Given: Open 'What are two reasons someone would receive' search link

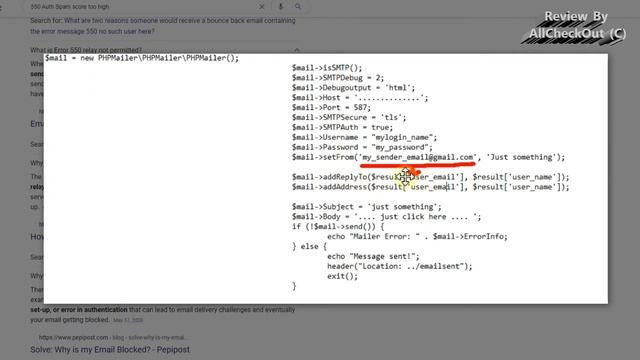Looking at the screenshot, I should pyautogui.click(x=163, y=26).
